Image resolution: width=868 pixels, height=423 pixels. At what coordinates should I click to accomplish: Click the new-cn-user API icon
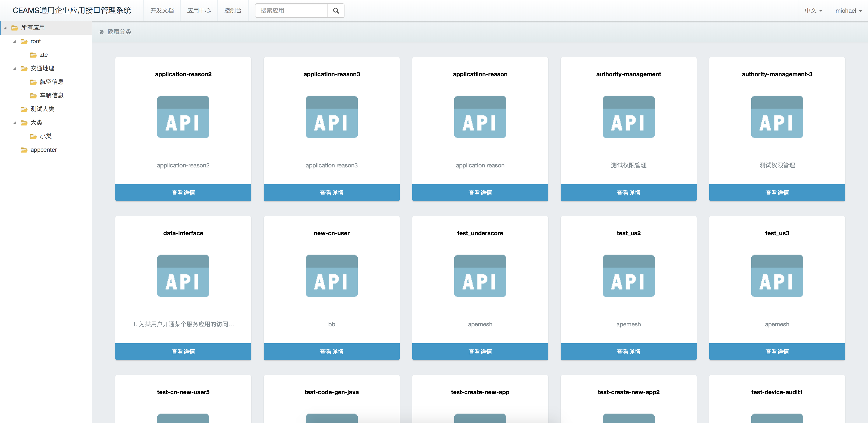332,276
